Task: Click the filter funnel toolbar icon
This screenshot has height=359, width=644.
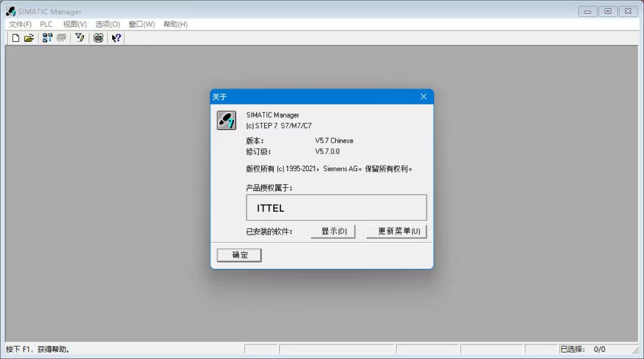Action: (x=80, y=38)
